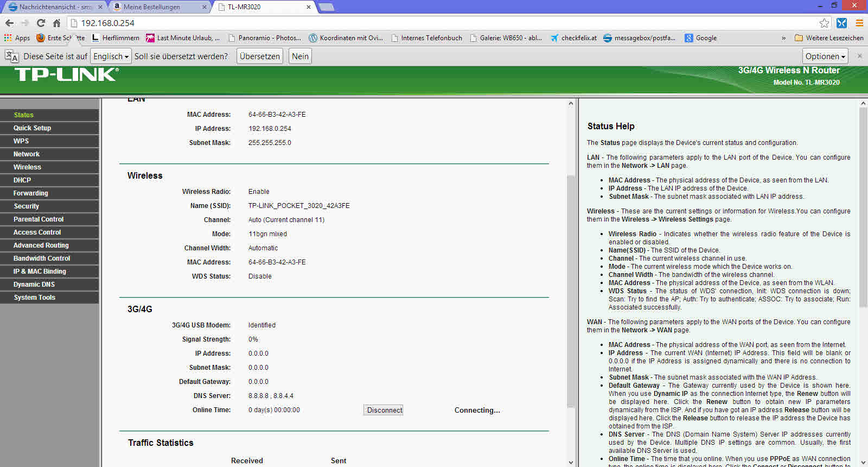Click scroll-up arrow of the help pane

[x=863, y=103]
